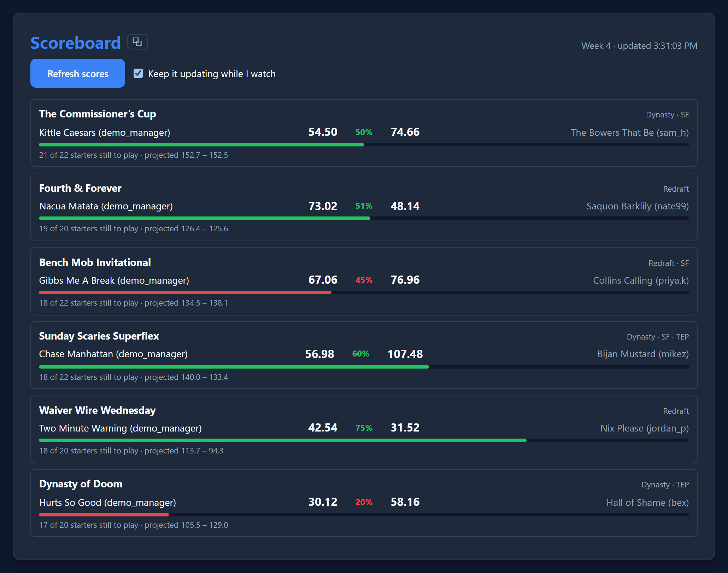The image size is (728, 573).
Task: Select team Hurts So Good (demo_manager)
Action: pos(108,503)
